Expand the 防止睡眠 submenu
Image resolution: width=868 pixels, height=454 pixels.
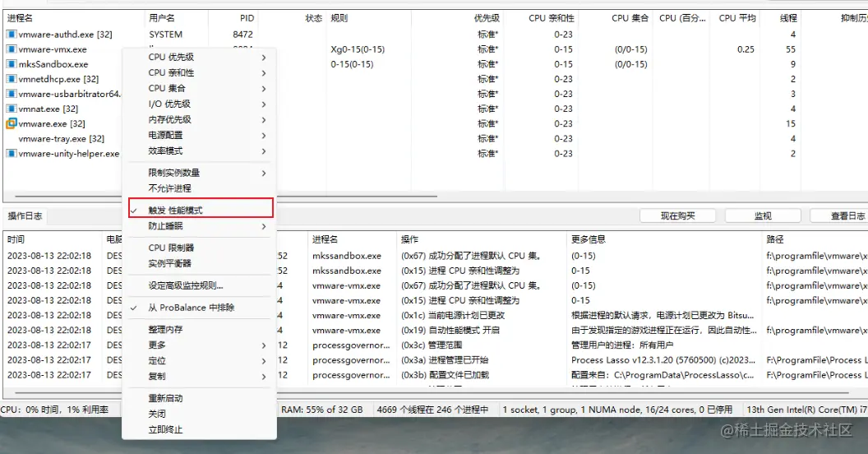[199, 226]
